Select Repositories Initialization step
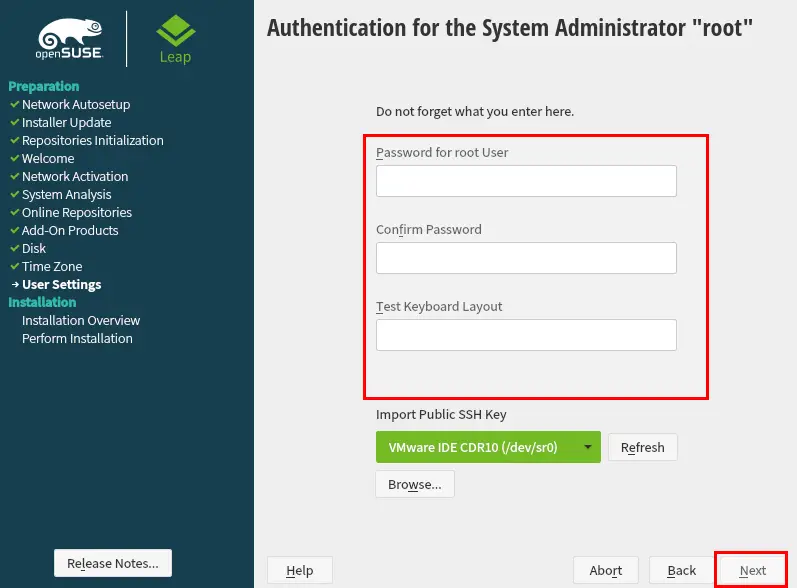The width and height of the screenshot is (797, 588). tap(93, 140)
